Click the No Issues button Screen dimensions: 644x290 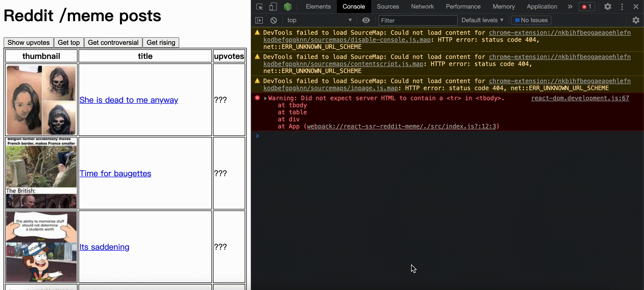[531, 20]
